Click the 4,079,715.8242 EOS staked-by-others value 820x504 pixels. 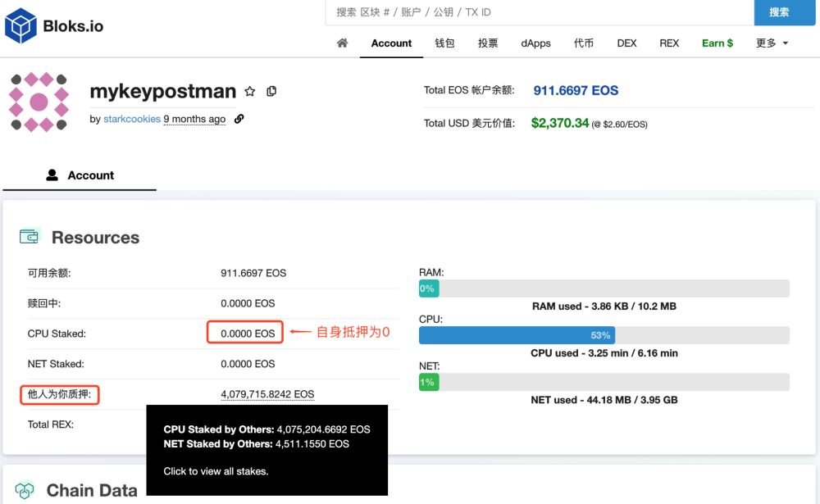pyautogui.click(x=267, y=393)
